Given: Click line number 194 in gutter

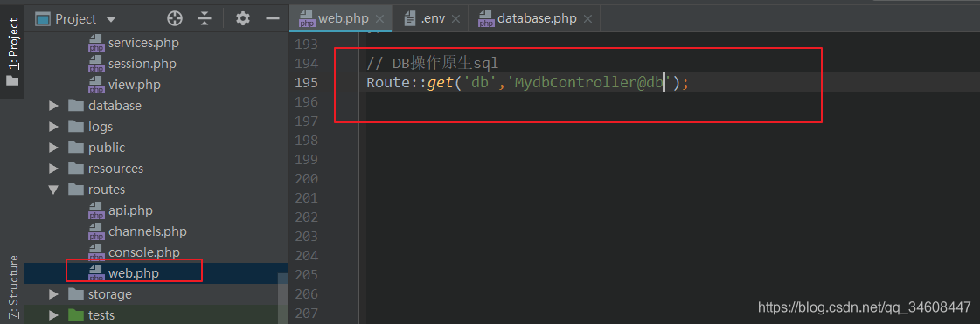Looking at the screenshot, I should [306, 63].
